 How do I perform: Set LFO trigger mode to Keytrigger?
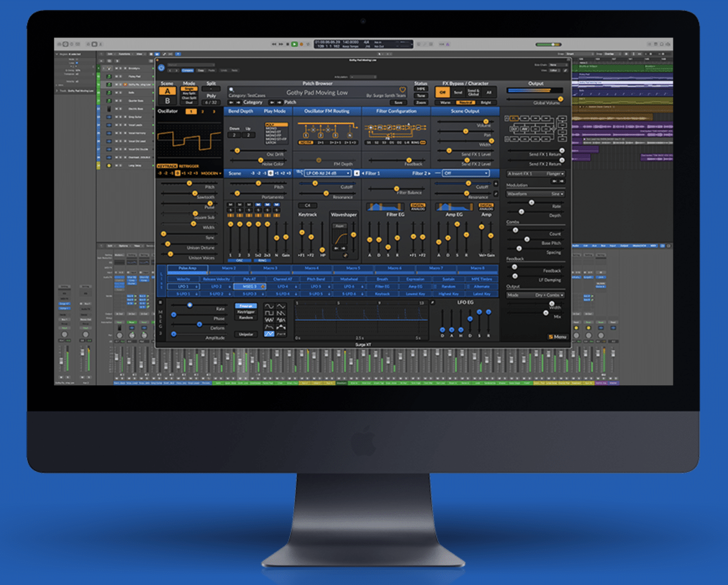click(246, 312)
